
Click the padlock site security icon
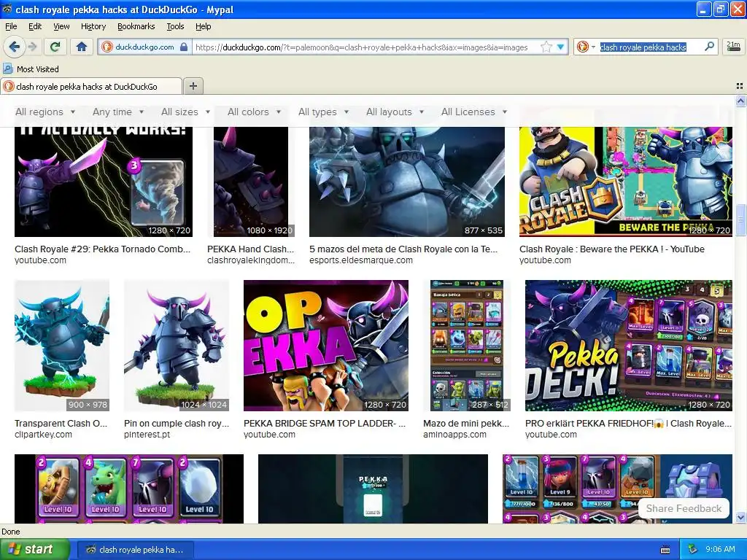coord(184,47)
